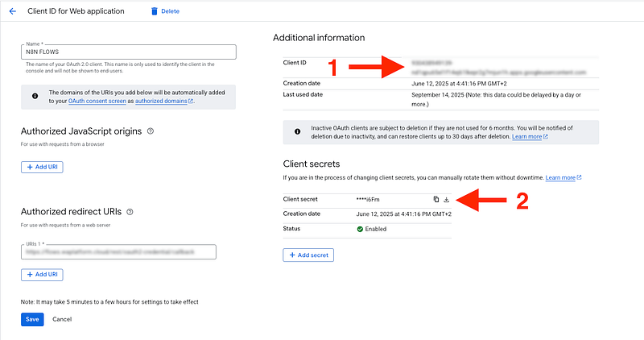Click info icon in the domains notice
This screenshot has width=644, height=340.
(35, 96)
